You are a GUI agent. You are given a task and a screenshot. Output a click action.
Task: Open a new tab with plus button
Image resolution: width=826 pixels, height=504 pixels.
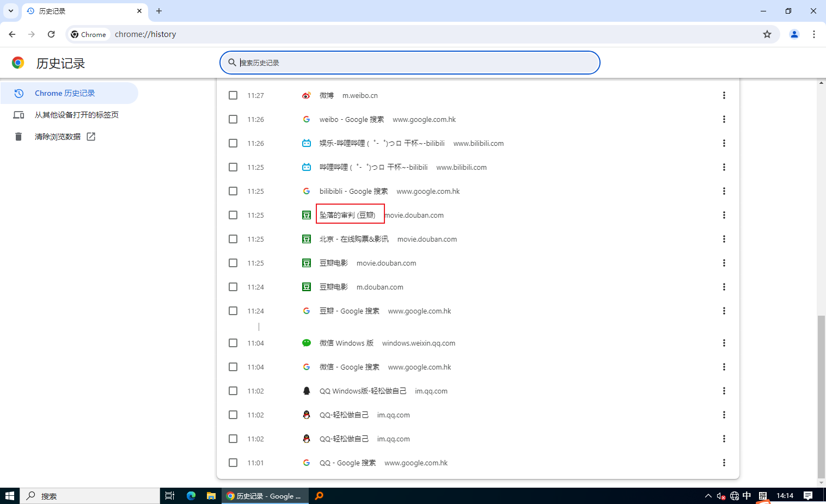[159, 11]
